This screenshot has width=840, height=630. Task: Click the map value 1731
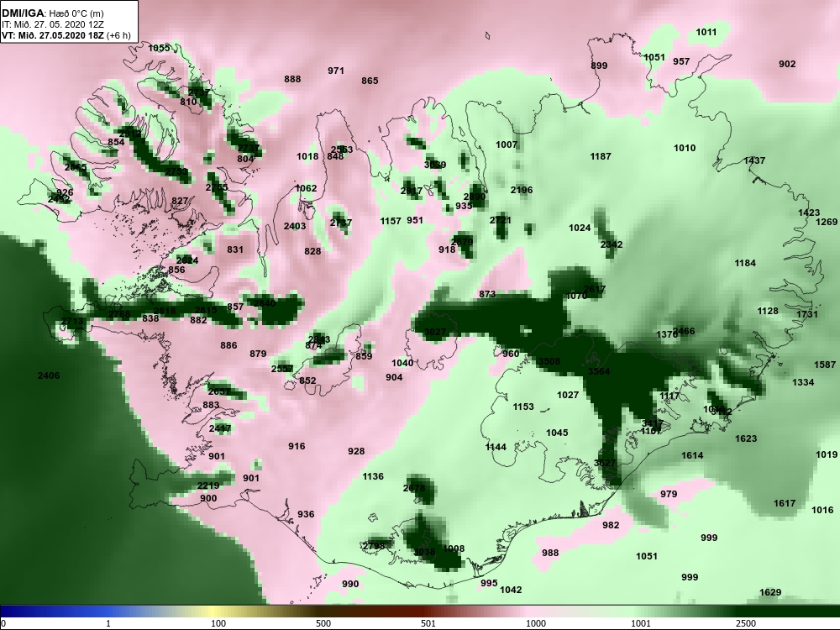(x=807, y=314)
